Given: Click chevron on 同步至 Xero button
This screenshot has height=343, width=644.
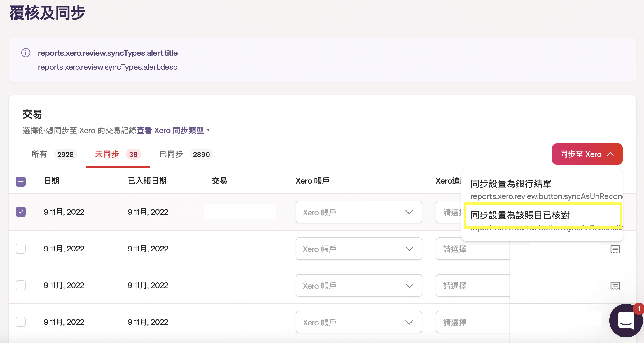Looking at the screenshot, I should [x=610, y=154].
